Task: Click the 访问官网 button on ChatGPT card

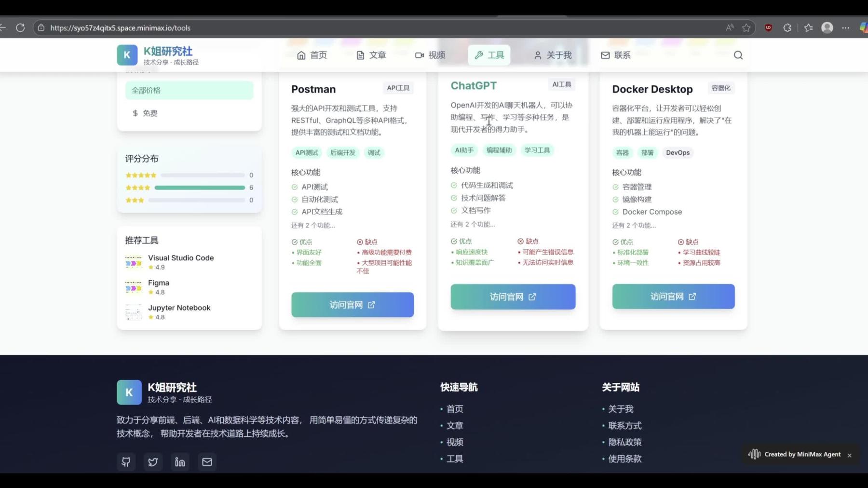Action: point(513,297)
